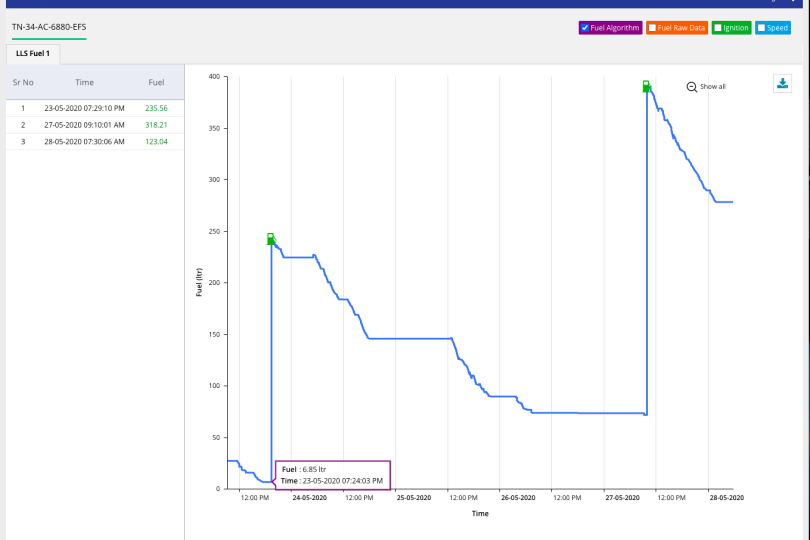This screenshot has width=810, height=540.
Task: Click the Sr No column header
Action: coord(23,82)
